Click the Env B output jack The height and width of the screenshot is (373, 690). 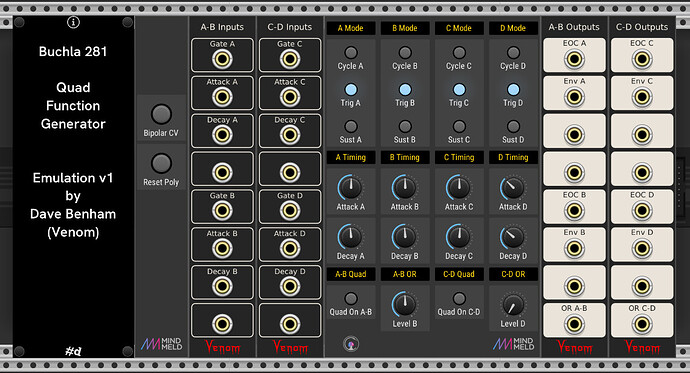coord(574,249)
